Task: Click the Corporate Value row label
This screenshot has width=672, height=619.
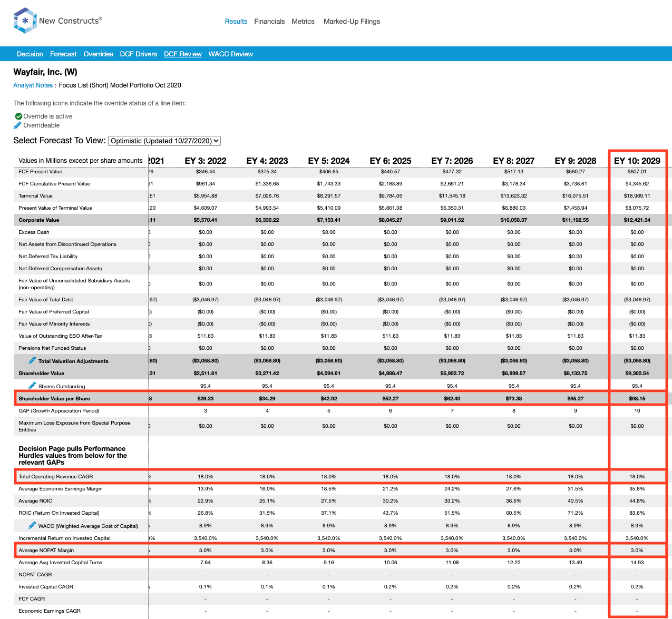Action: pos(39,220)
